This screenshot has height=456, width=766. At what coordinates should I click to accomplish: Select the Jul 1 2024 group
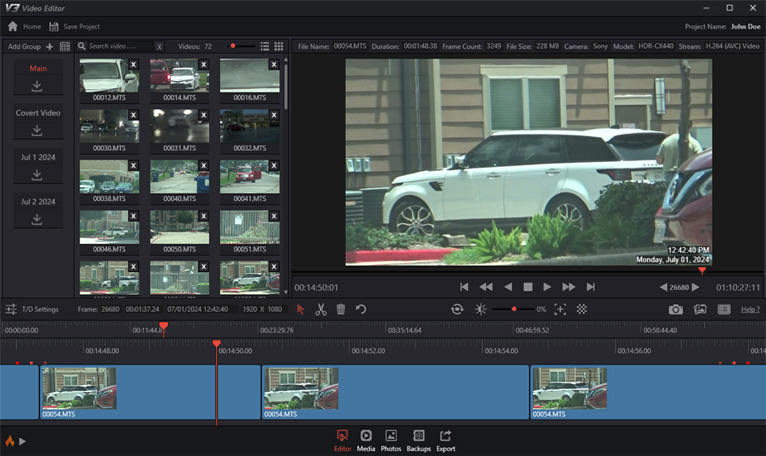coord(38,157)
